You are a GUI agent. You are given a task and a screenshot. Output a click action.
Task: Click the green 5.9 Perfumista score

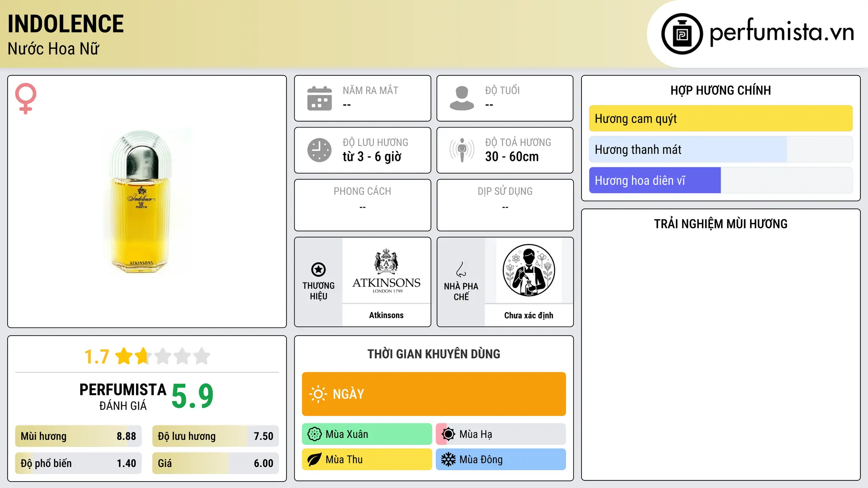pos(192,396)
